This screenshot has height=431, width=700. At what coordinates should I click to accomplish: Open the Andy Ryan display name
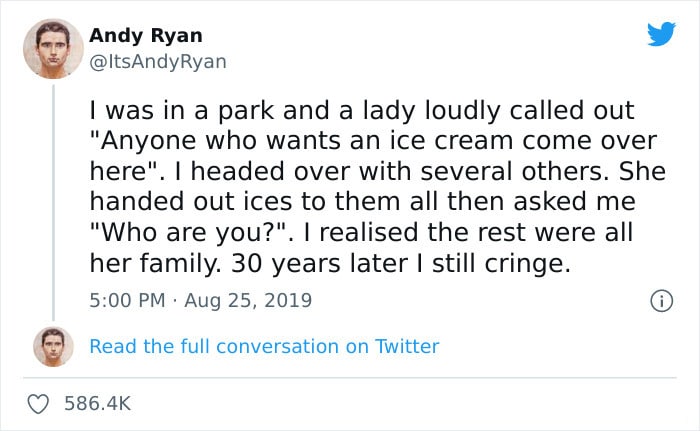146,36
